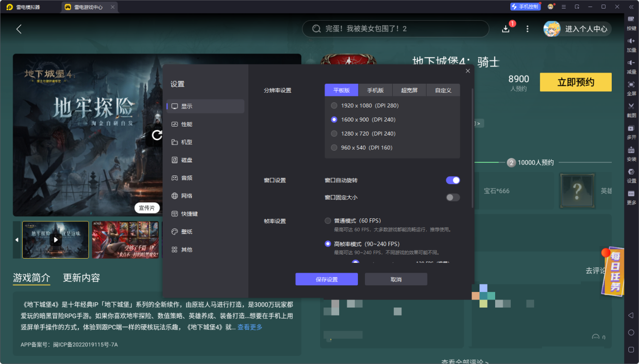The height and width of the screenshot is (364, 639).
Task: Replay the promo video with reload icon
Action: [157, 135]
